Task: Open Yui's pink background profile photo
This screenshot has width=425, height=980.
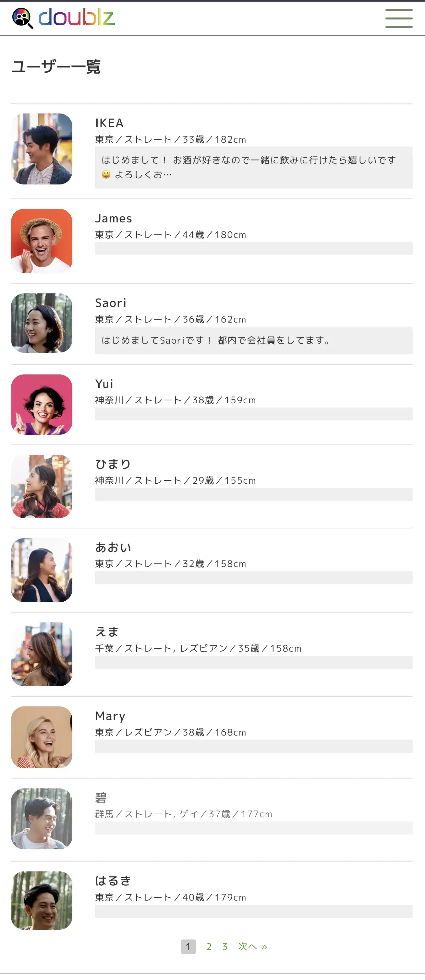Action: tap(42, 404)
